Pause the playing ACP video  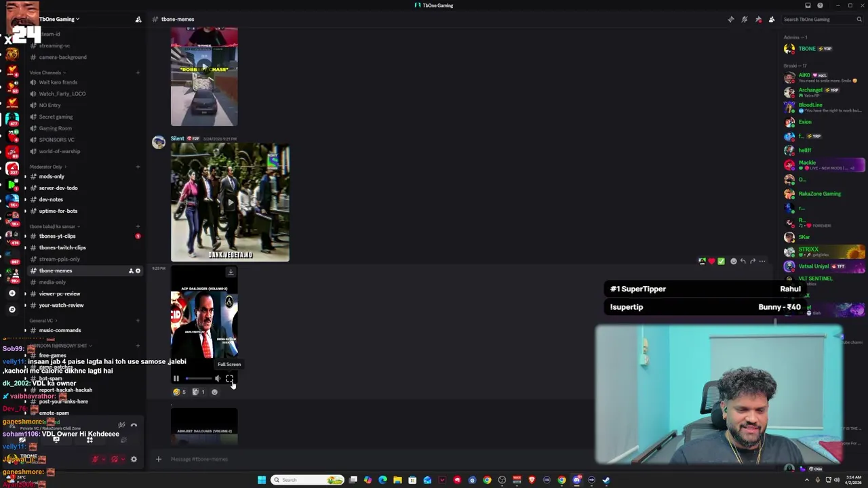pyautogui.click(x=176, y=379)
